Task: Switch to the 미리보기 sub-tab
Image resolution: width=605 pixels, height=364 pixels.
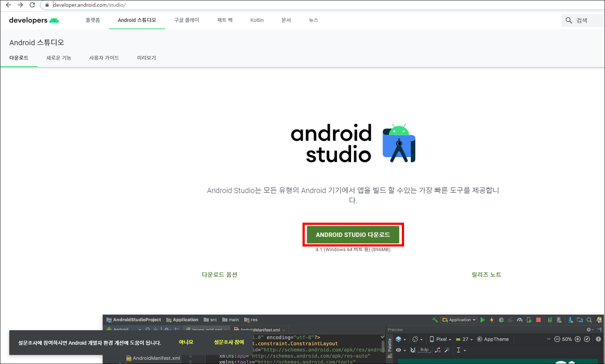Action: pyautogui.click(x=146, y=58)
